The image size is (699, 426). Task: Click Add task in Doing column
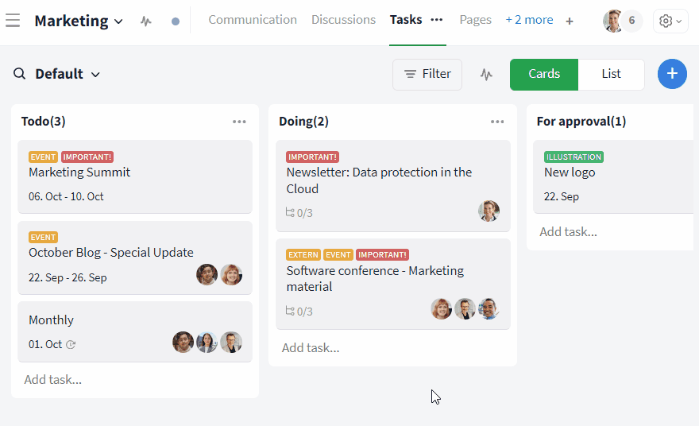310,348
